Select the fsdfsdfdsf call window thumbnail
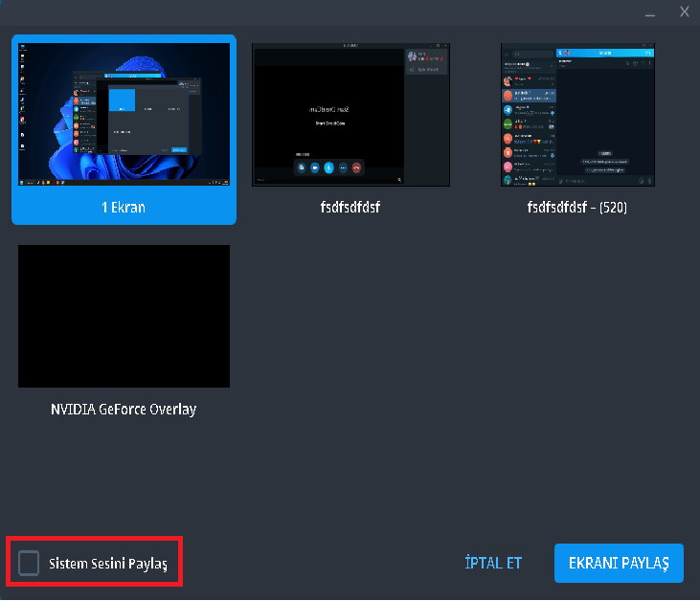 point(350,115)
